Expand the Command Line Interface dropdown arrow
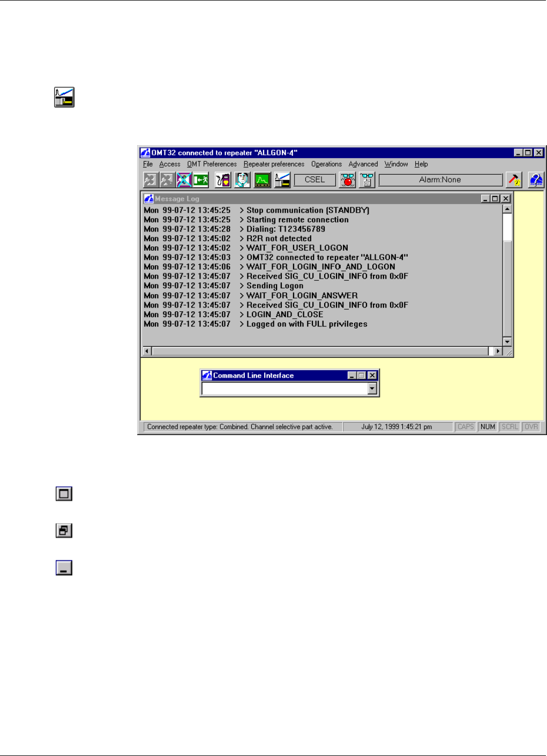This screenshot has width=547, height=756. [372, 389]
